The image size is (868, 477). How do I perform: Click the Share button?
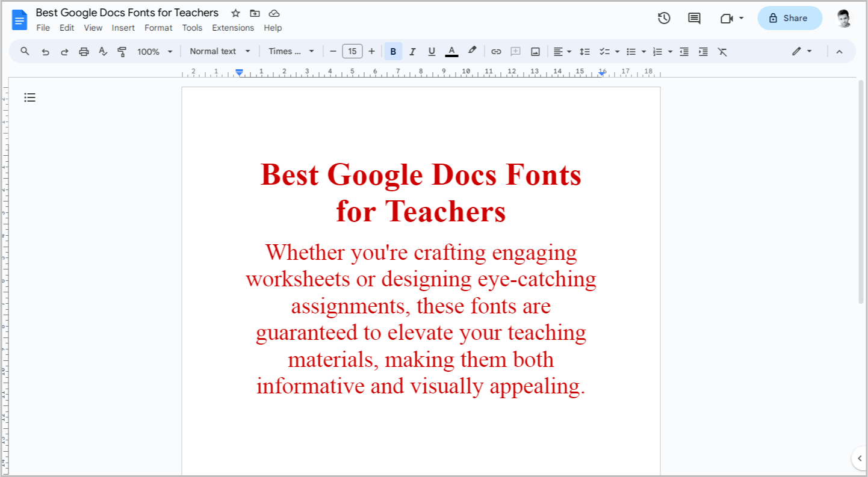pos(789,18)
